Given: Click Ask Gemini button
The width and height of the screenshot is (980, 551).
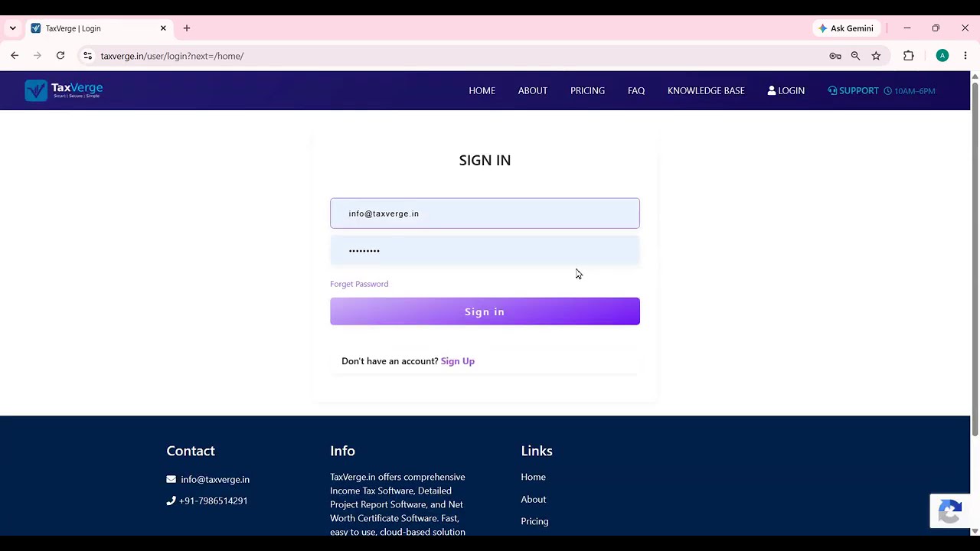Looking at the screenshot, I should [x=846, y=28].
